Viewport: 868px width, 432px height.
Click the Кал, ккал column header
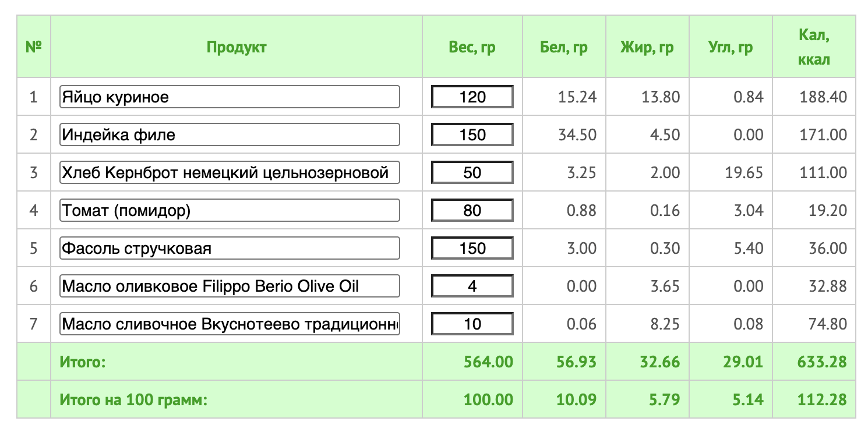coord(814,47)
